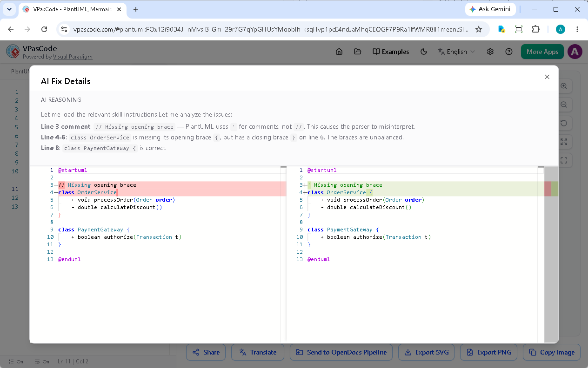Viewport: 588px width, 368px height.
Task: Click right pane '+ void processOrder(Order order)' line
Action: click(373, 200)
